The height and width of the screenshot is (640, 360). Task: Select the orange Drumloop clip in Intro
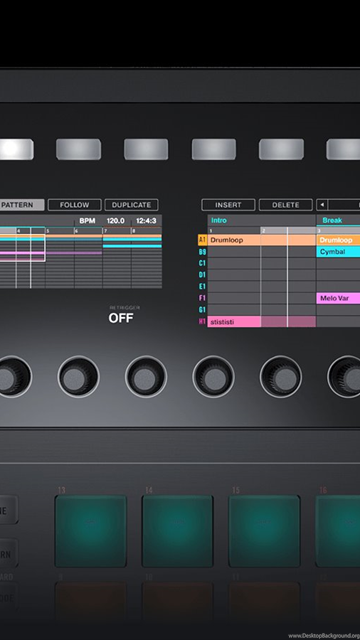pos(261,240)
